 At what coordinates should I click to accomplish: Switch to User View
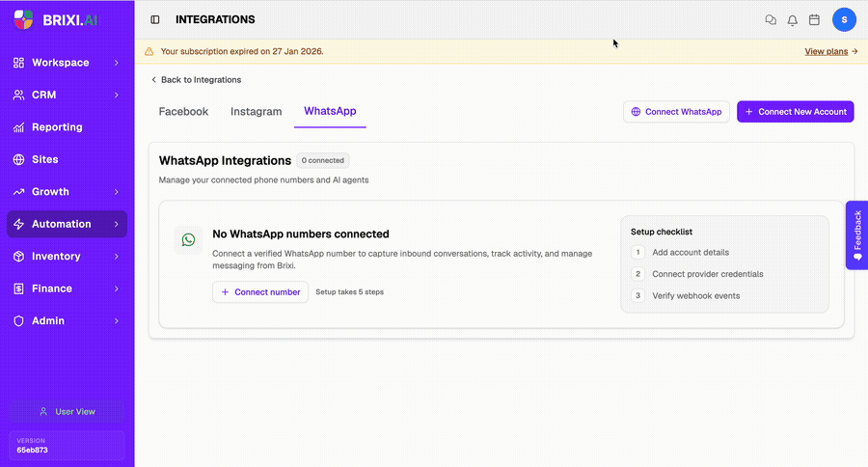[67, 412]
